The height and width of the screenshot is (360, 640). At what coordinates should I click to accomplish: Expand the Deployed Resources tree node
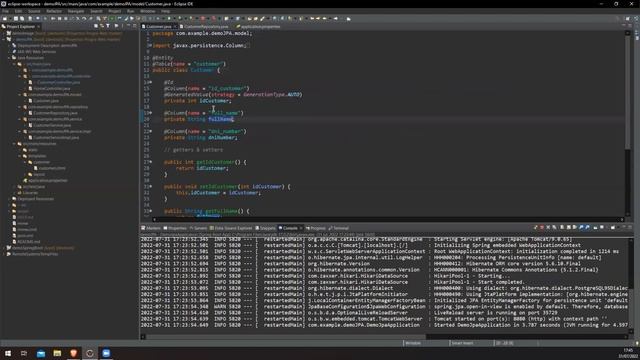(9, 199)
